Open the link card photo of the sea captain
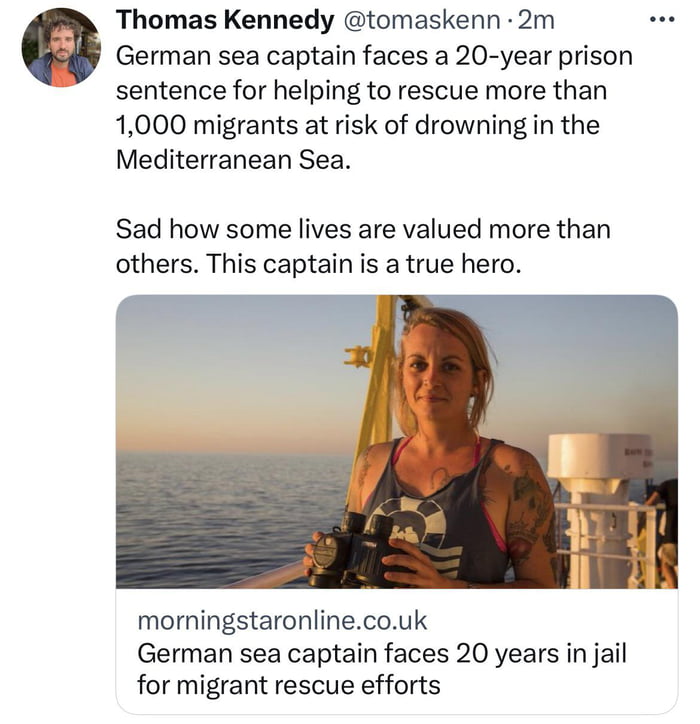This screenshot has width=700, height=724. coord(396,441)
